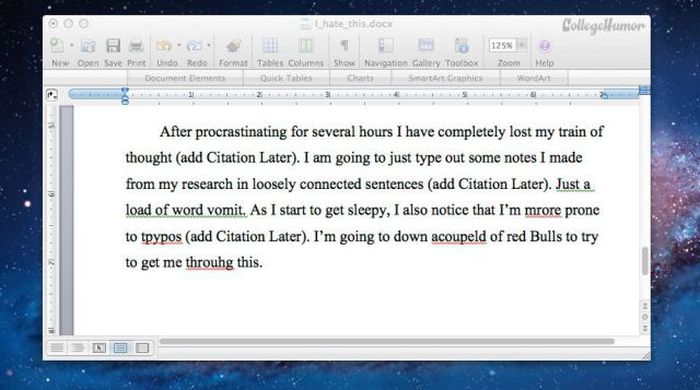The width and height of the screenshot is (700, 390).
Task: Expand the New document dropdown arrow
Action: 71,46
